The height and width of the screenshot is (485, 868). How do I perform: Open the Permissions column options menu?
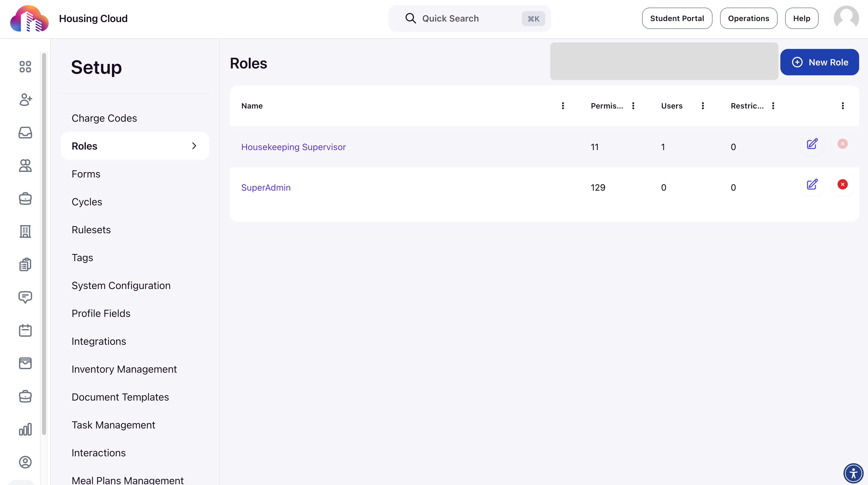(x=633, y=106)
